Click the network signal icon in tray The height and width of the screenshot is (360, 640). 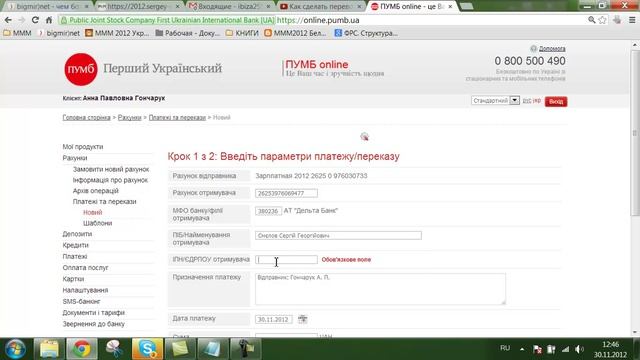(565, 349)
